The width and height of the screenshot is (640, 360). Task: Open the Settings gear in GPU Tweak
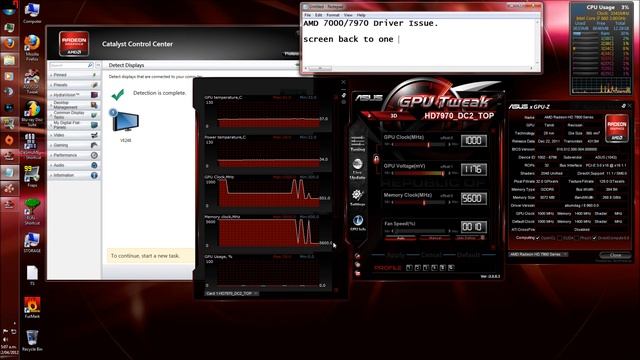(358, 197)
